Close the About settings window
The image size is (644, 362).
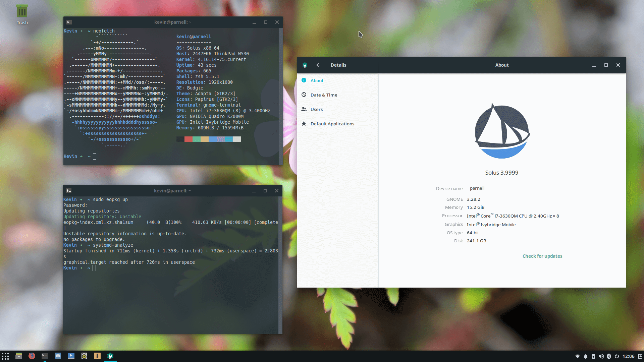point(618,65)
